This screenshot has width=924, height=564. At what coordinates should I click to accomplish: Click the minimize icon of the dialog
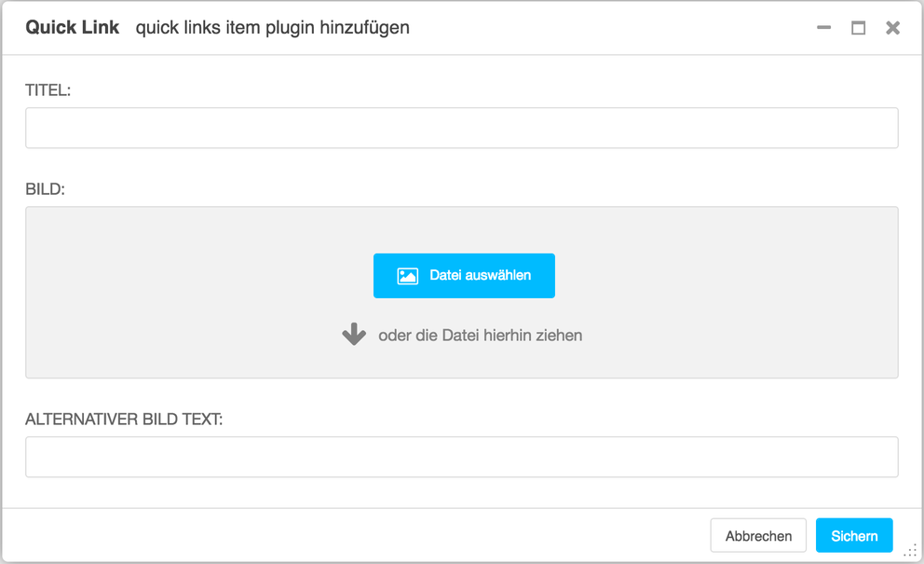pyautogui.click(x=823, y=27)
